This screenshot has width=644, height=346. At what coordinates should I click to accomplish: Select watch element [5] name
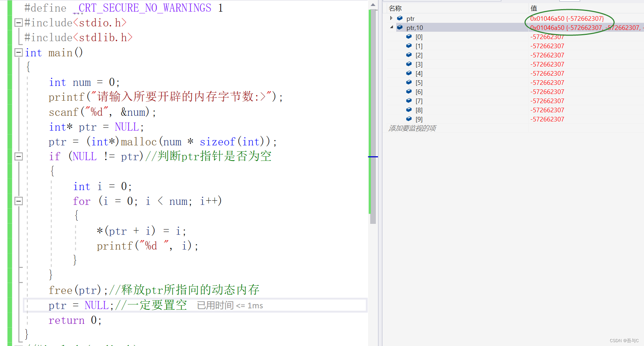click(419, 82)
